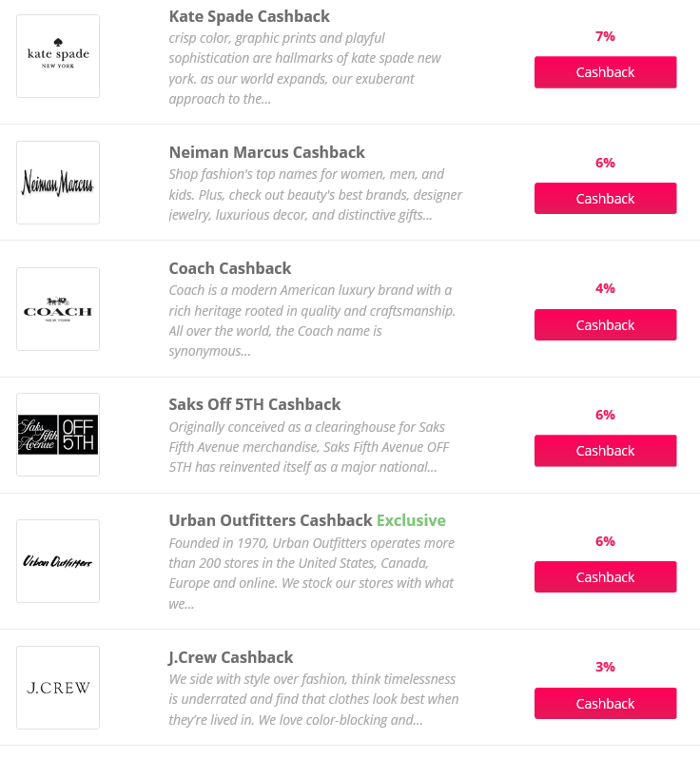Activate the J.Crew Cashback button
The height and width of the screenshot is (759, 700).
click(x=605, y=703)
